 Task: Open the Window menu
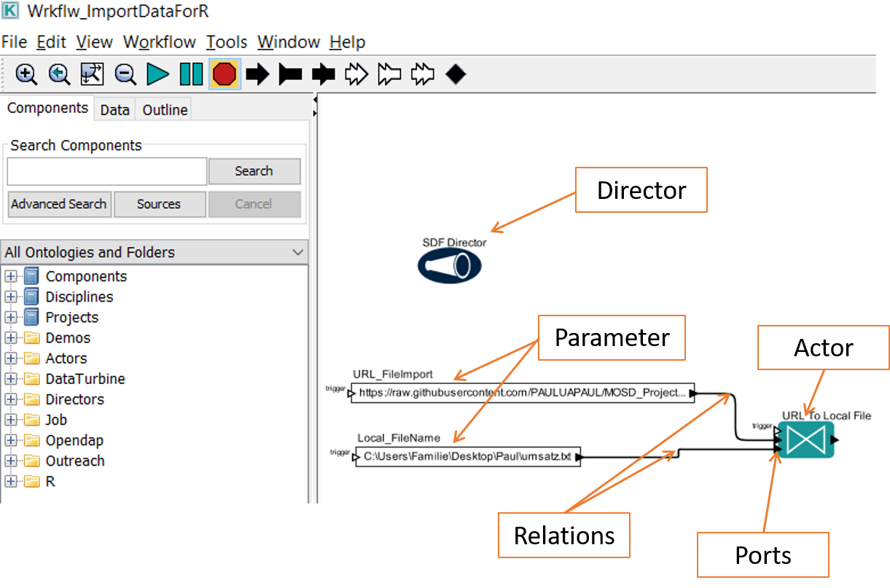[289, 42]
